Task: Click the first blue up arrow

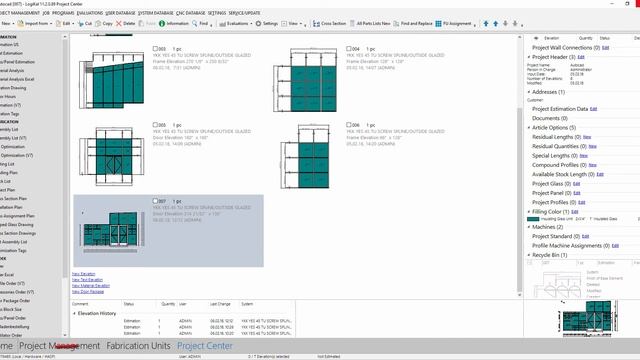Action: pos(486,24)
